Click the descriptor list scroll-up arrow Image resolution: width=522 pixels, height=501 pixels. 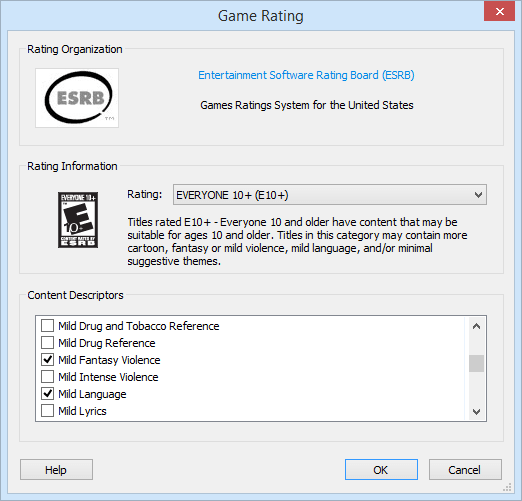click(476, 326)
